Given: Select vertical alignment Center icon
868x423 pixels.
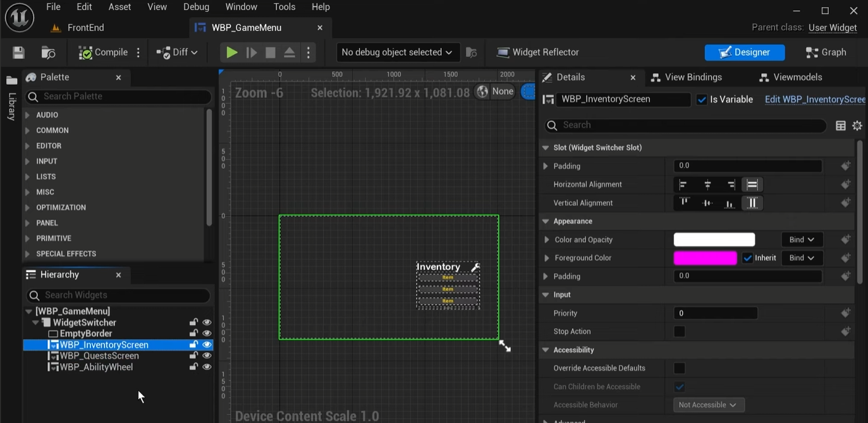Looking at the screenshot, I should pyautogui.click(x=707, y=203).
